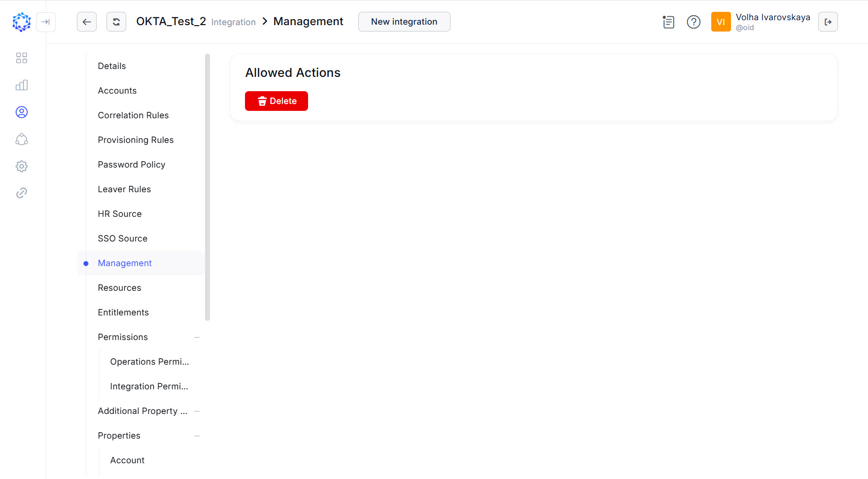Open the changelog notes icon near profile

(668, 22)
